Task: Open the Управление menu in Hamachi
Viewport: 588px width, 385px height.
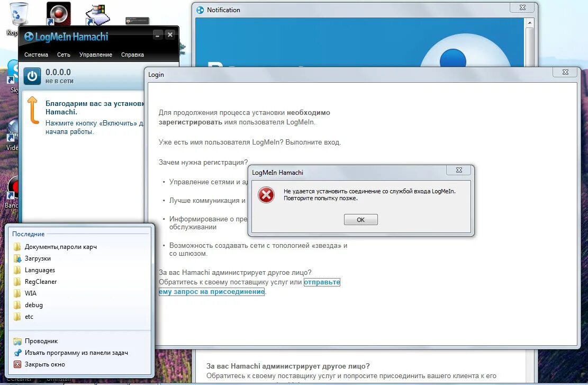Action: pyautogui.click(x=96, y=55)
